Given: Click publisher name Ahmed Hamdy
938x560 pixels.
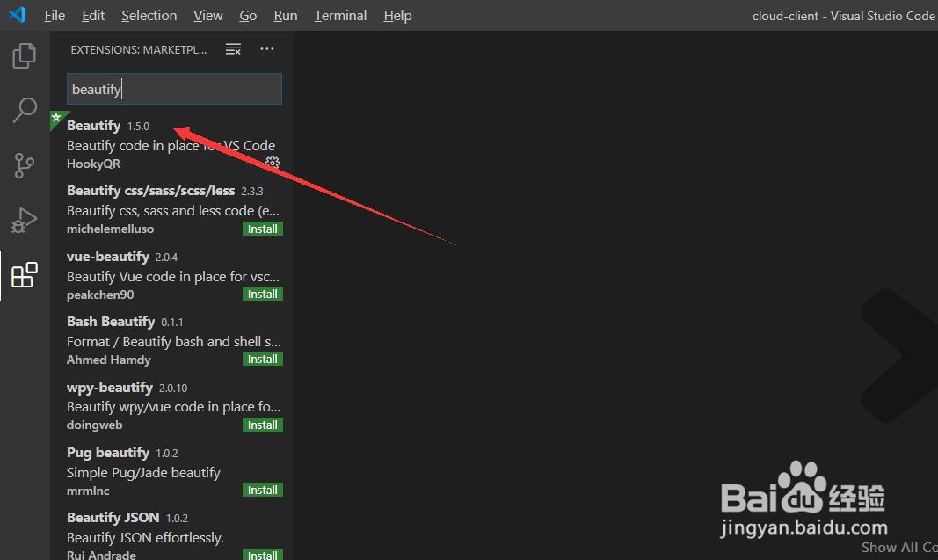Looking at the screenshot, I should 109,360.
